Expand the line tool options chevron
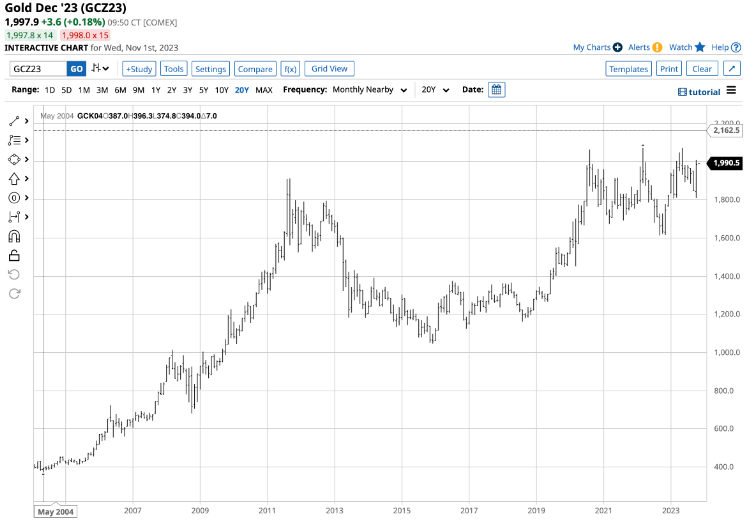The width and height of the screenshot is (751, 520). (x=27, y=121)
